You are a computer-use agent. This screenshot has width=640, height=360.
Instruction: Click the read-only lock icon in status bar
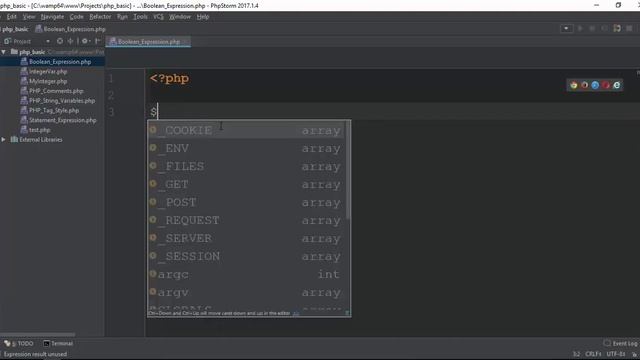(635, 354)
